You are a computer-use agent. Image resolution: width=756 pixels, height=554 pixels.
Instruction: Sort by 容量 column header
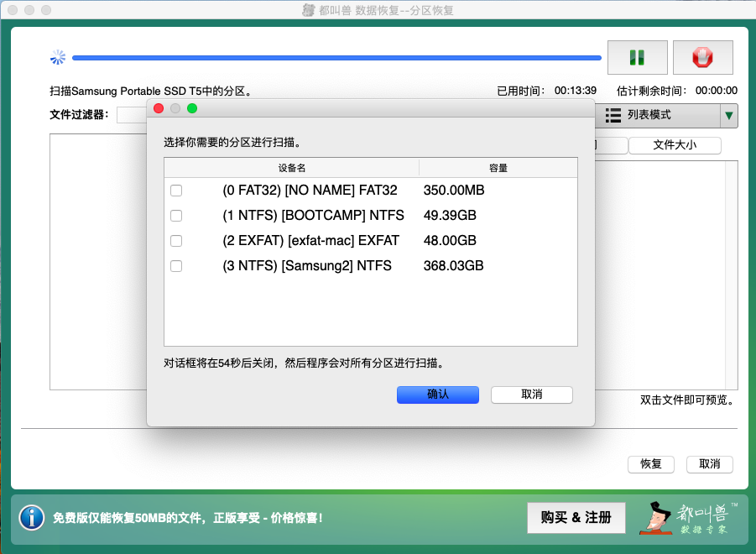[498, 168]
